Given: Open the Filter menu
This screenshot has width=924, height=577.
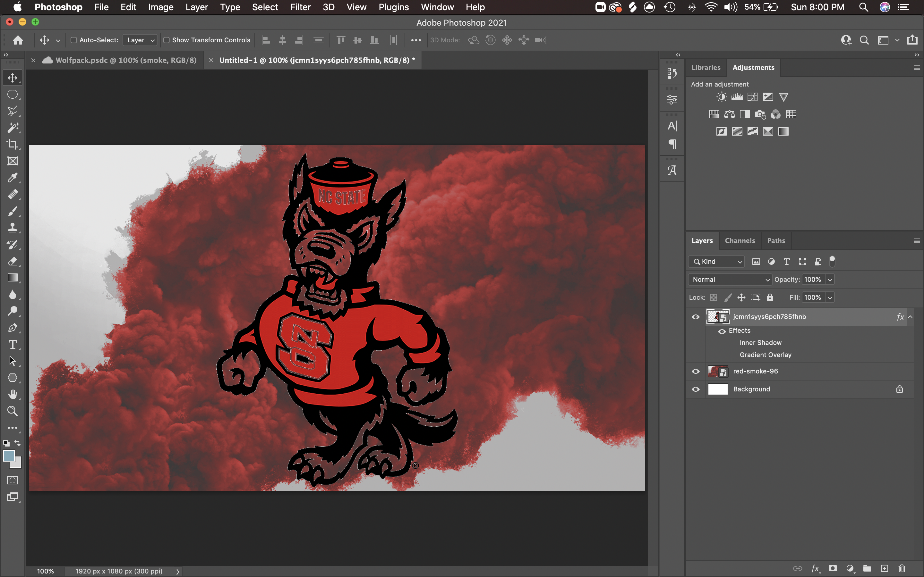Looking at the screenshot, I should pyautogui.click(x=299, y=7).
